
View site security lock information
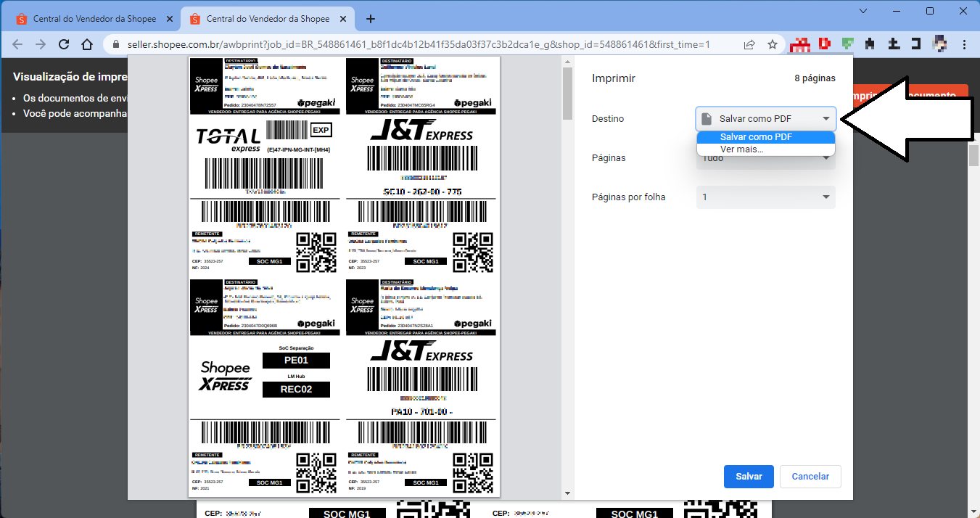[x=116, y=45]
